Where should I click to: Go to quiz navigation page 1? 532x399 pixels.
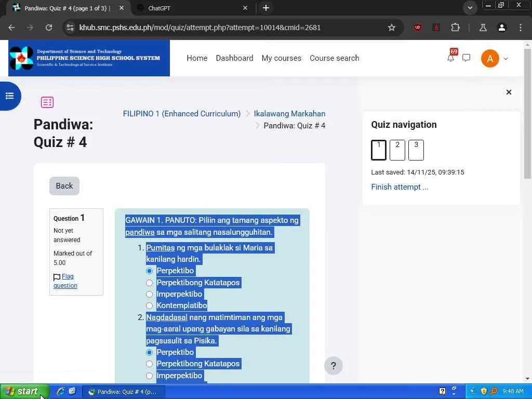379,150
